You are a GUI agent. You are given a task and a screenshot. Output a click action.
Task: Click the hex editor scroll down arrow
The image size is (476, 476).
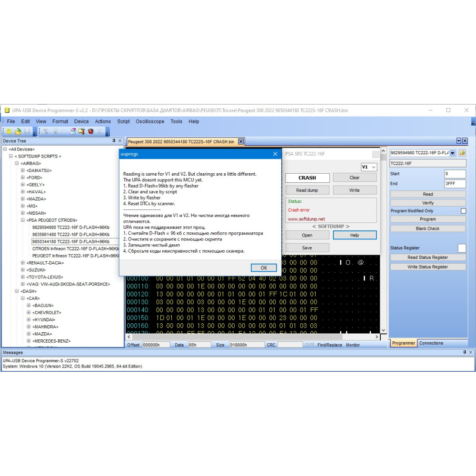click(383, 330)
